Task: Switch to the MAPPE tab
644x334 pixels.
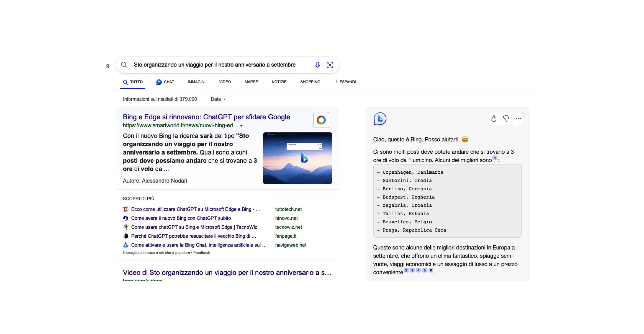Action: click(x=251, y=82)
